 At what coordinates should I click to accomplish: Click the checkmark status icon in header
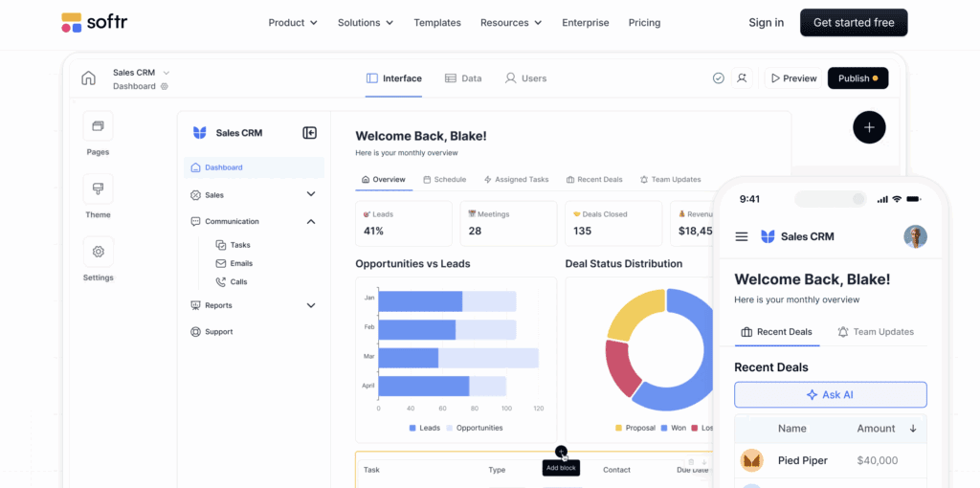(x=719, y=78)
